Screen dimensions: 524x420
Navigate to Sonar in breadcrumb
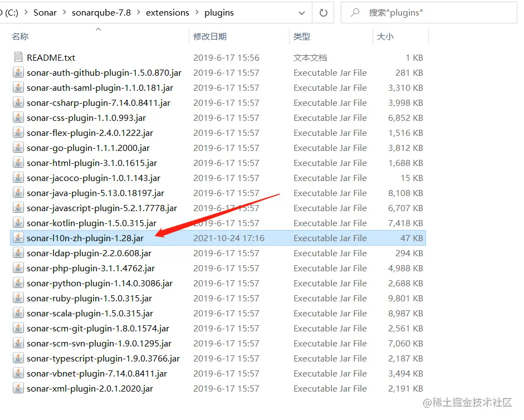(45, 13)
